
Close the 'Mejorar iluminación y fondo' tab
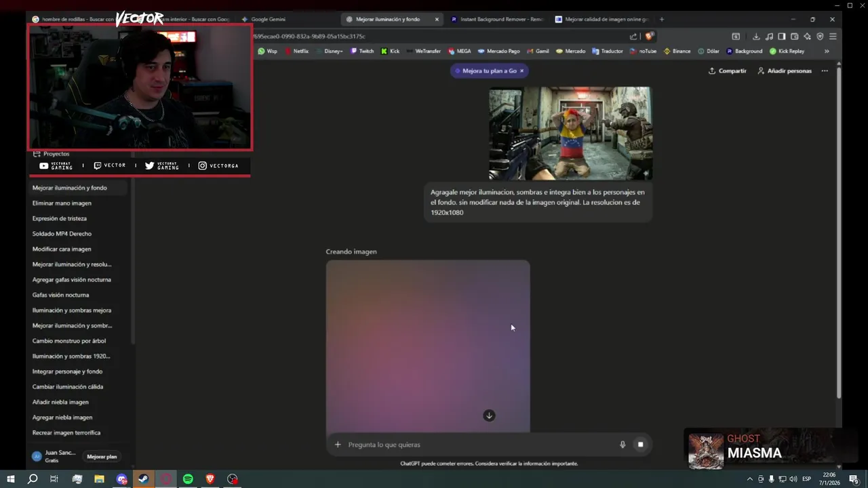coord(437,19)
